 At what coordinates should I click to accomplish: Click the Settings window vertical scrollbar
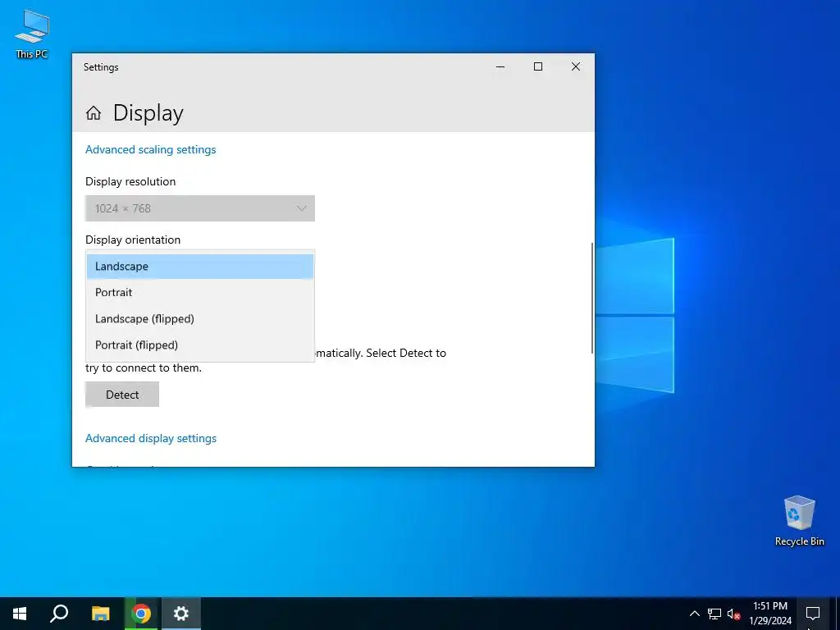click(x=592, y=298)
